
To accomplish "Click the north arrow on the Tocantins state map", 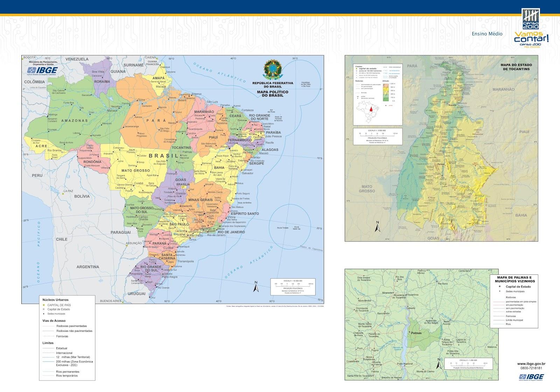I will coord(377,227).
